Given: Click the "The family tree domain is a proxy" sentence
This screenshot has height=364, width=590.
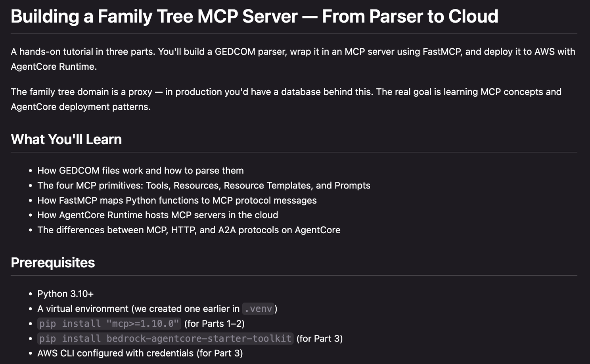Looking at the screenshot, I should point(81,92).
